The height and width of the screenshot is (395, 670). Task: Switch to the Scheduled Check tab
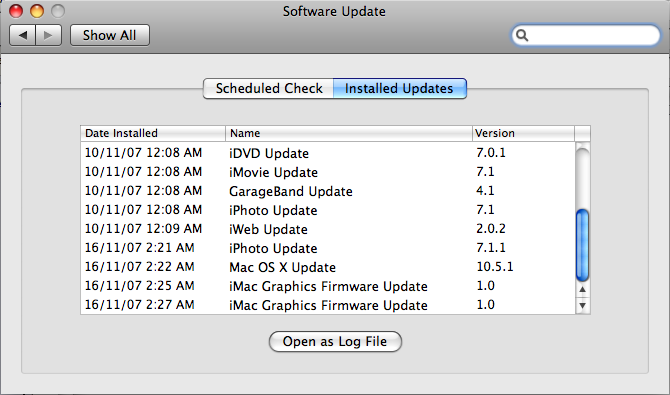click(268, 88)
